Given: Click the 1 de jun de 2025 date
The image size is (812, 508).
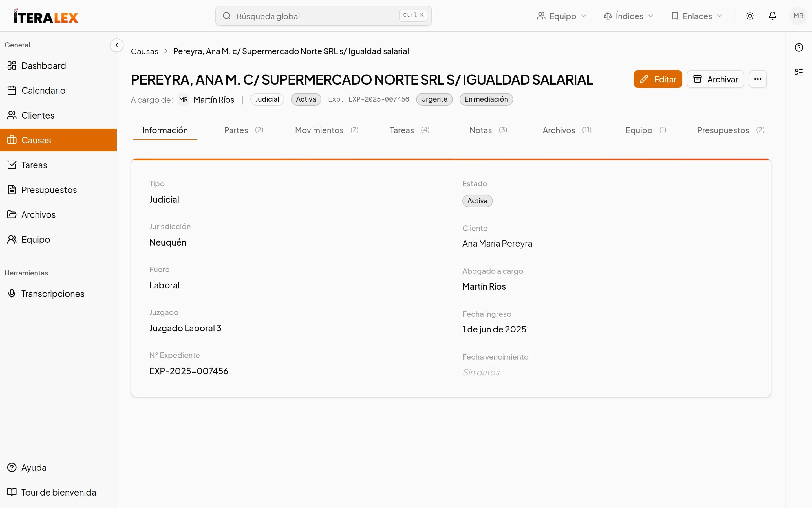Looking at the screenshot, I should [x=494, y=329].
